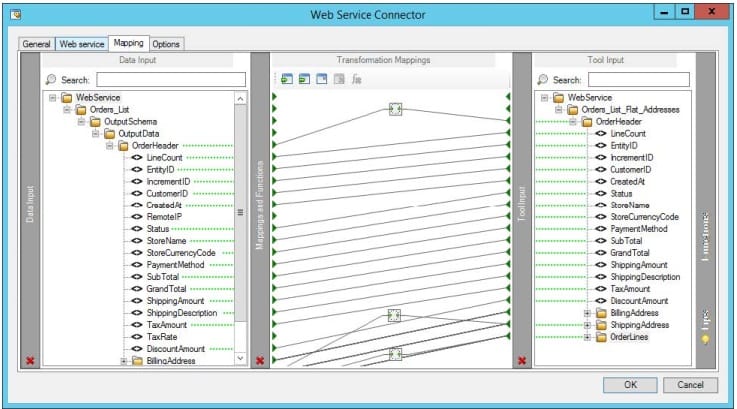Click the RemoteIP element icon in Data Input
Image resolution: width=737 pixels, height=409 pixels.
[x=137, y=217]
